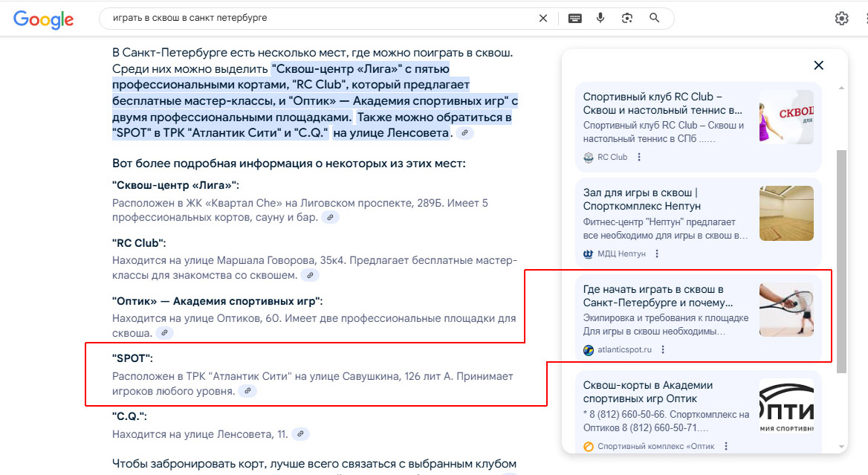Open source link for Сквош-центр Лига description
The width and height of the screenshot is (868, 475).
tap(330, 218)
